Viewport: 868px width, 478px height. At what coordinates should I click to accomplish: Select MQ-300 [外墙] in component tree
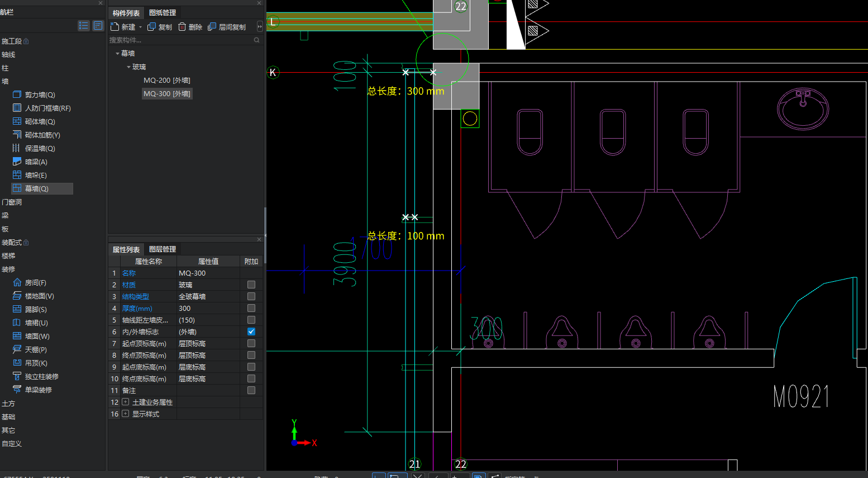point(167,94)
